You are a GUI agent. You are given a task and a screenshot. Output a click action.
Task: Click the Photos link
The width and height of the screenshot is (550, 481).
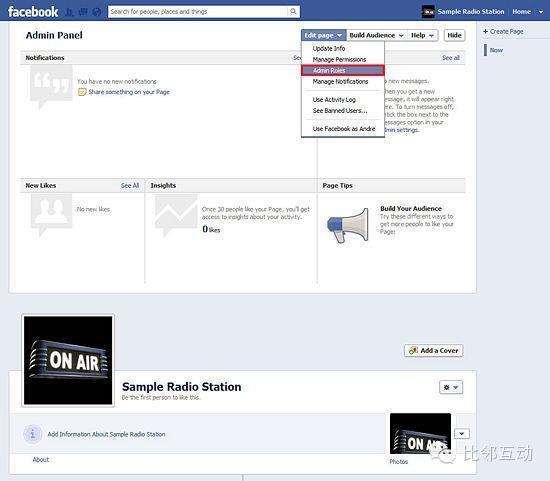pos(398,461)
